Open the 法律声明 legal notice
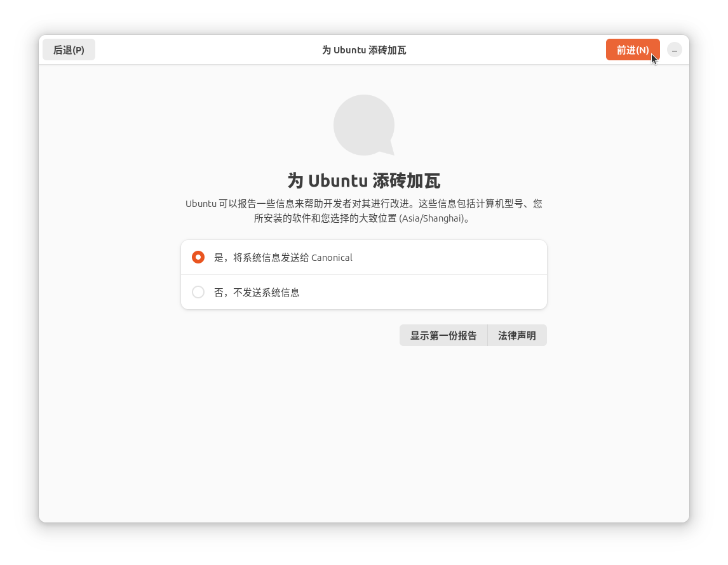This screenshot has height=565, width=728. tap(517, 335)
